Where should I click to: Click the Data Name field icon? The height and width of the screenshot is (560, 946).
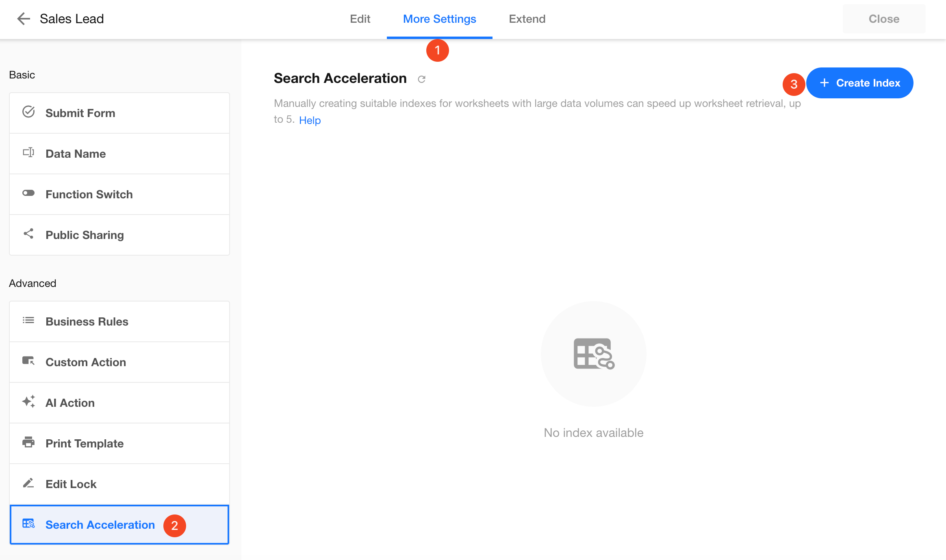point(28,153)
